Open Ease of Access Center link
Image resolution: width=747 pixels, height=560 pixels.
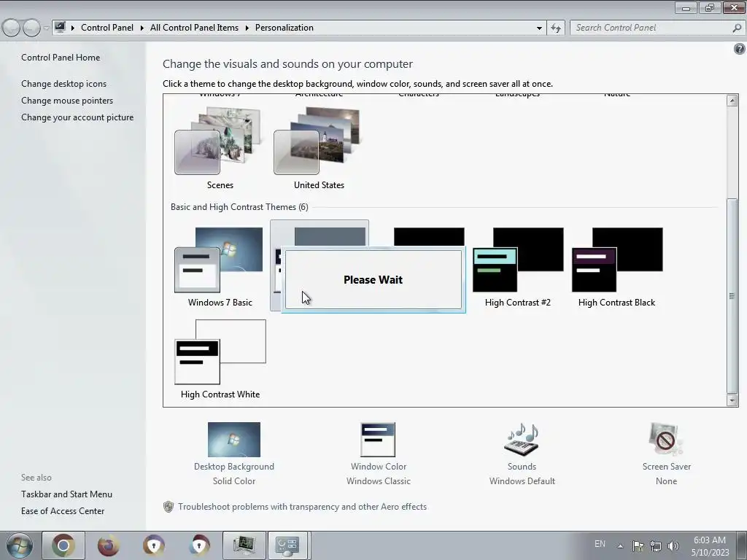(63, 511)
